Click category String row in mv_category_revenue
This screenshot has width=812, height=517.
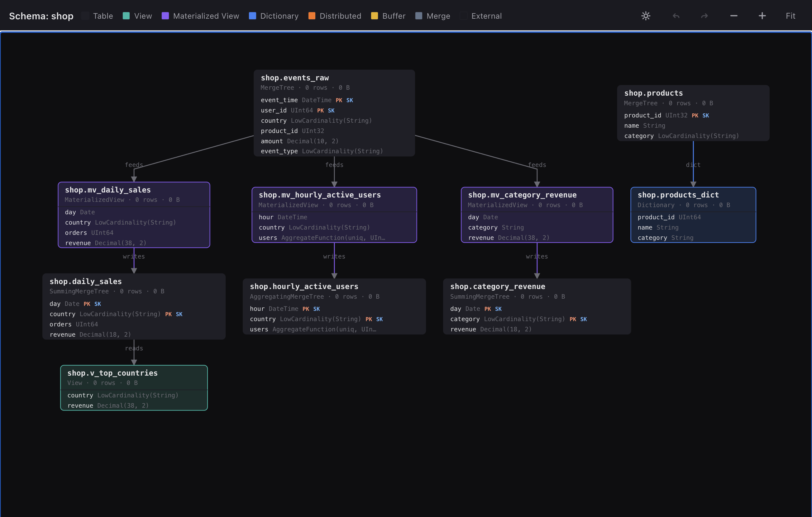[x=537, y=227]
